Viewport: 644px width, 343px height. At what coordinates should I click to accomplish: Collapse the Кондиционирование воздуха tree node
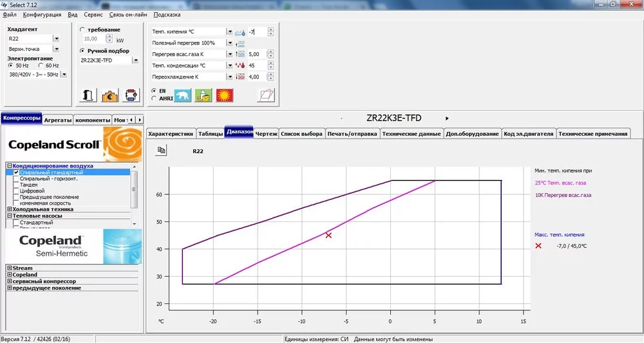pyautogui.click(x=10, y=166)
